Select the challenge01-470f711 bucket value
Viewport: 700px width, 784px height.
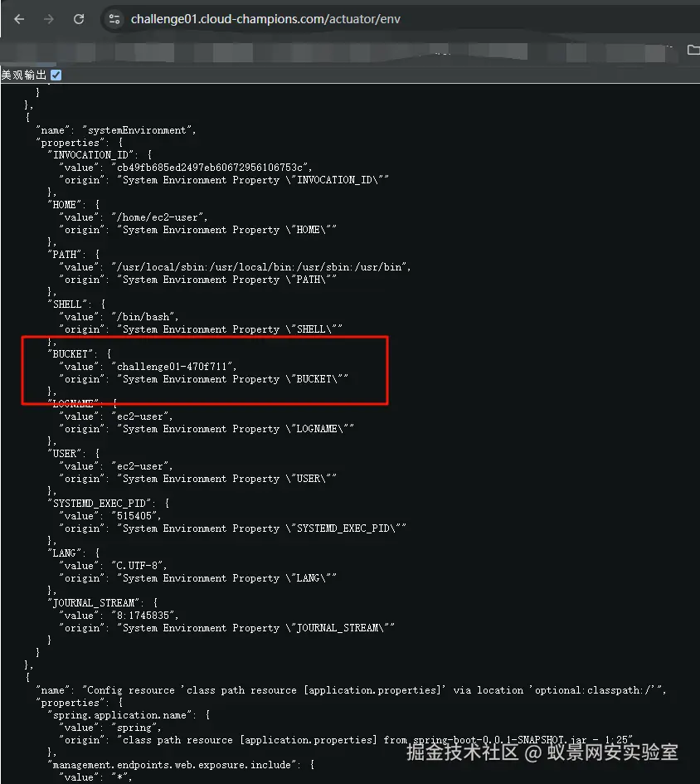172,367
